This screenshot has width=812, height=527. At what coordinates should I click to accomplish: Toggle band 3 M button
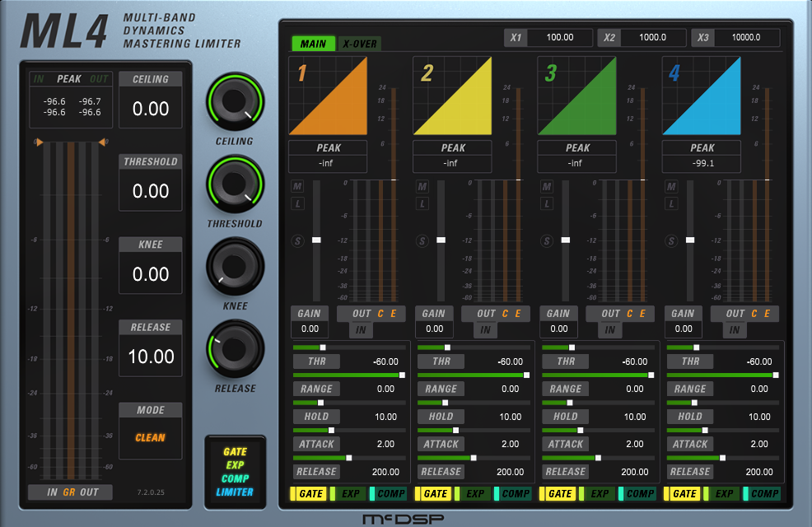(x=547, y=186)
